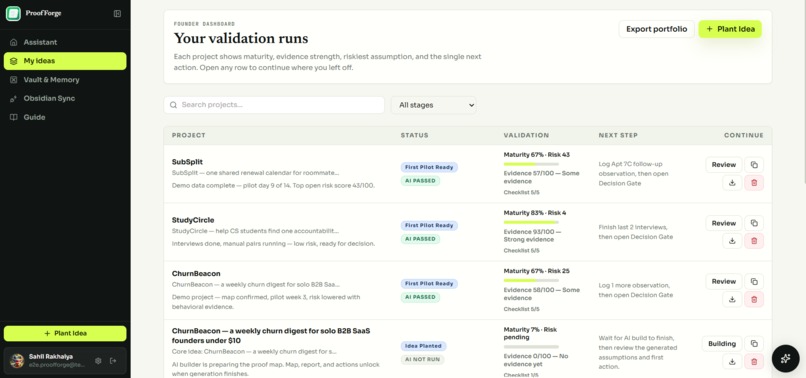This screenshot has width=806, height=378.
Task: Duplicate the Idea Planted ChurnBeacon row
Action: (x=754, y=344)
